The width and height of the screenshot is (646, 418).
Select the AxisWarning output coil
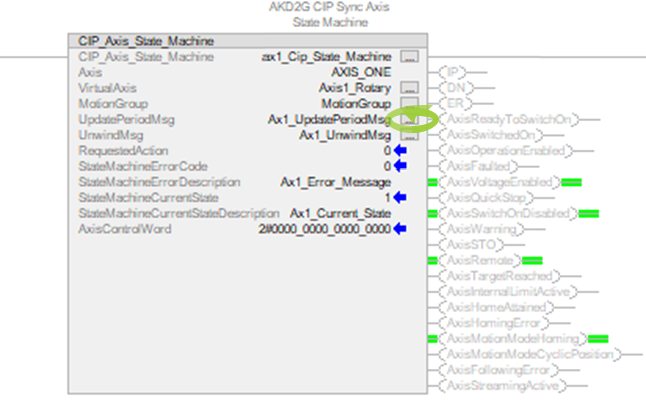482,229
